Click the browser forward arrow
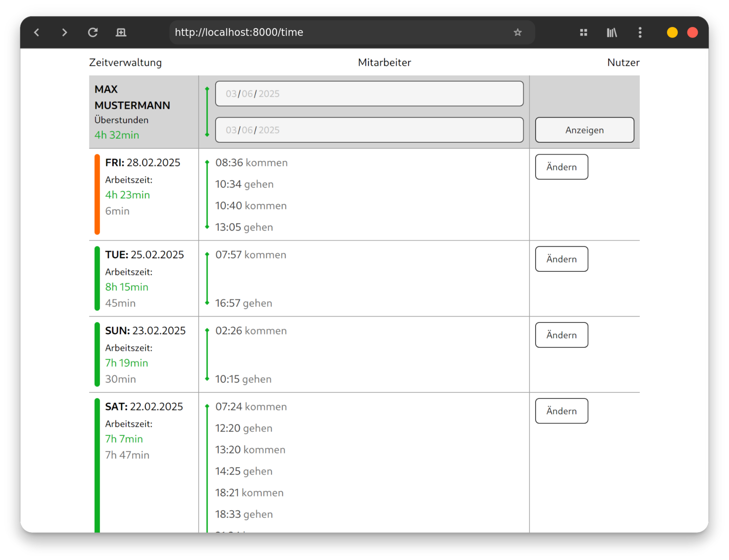 (65, 33)
